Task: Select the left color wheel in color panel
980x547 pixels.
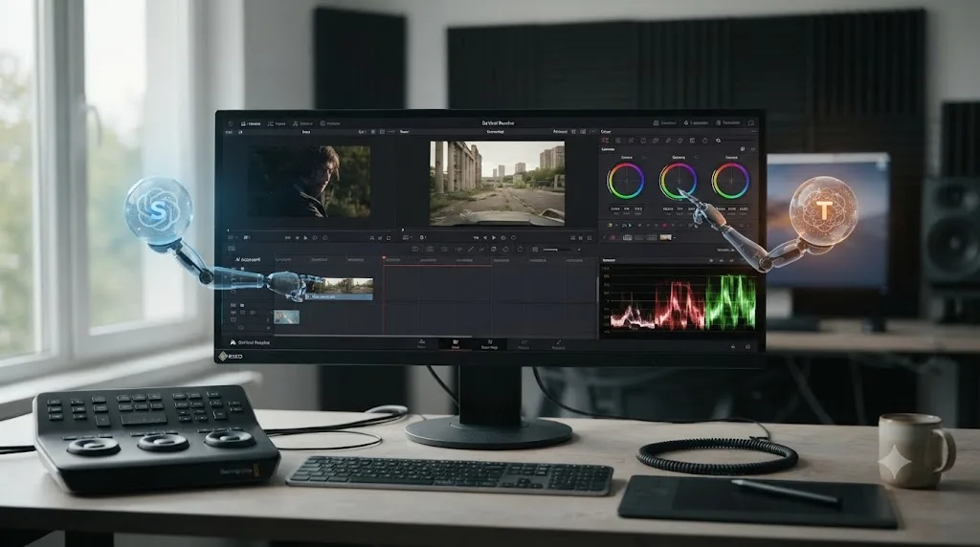Action: click(626, 181)
